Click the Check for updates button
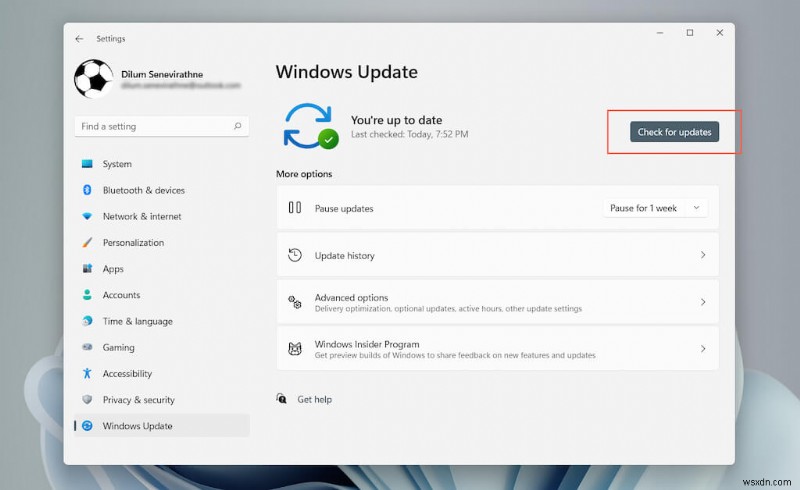800x490 pixels. [x=674, y=132]
